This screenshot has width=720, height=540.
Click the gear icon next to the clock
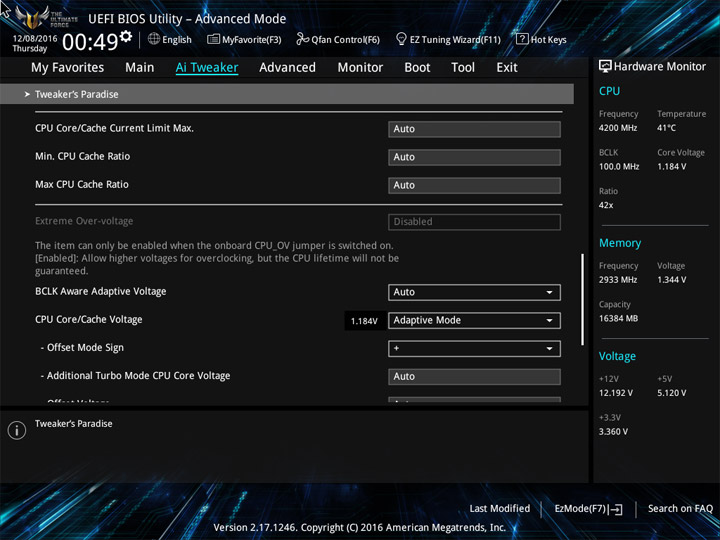(125, 36)
